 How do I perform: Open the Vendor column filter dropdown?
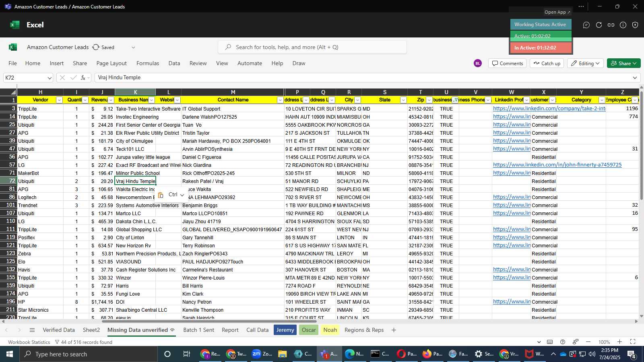pos(59,100)
